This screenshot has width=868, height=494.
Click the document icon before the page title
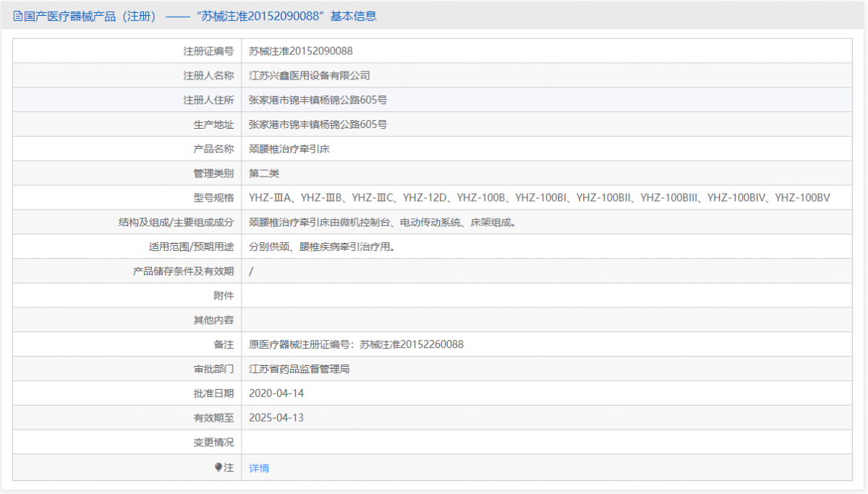(x=18, y=16)
